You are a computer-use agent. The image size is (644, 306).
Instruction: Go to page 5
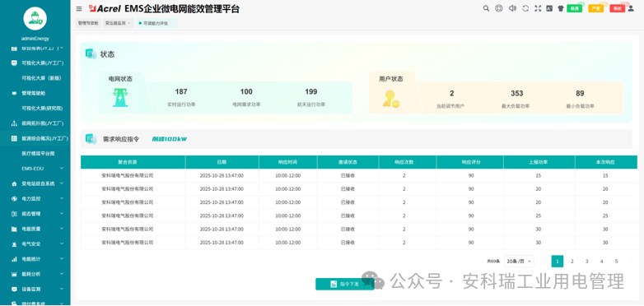click(616, 262)
